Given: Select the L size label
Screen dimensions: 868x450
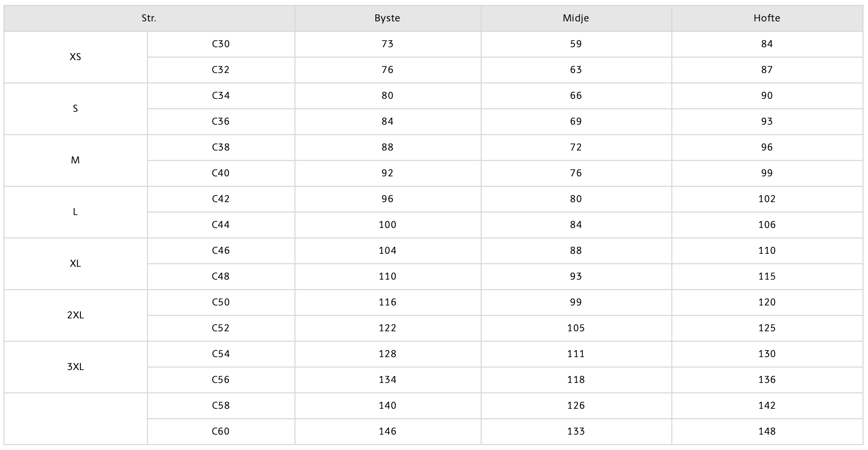Looking at the screenshot, I should coord(75,212).
